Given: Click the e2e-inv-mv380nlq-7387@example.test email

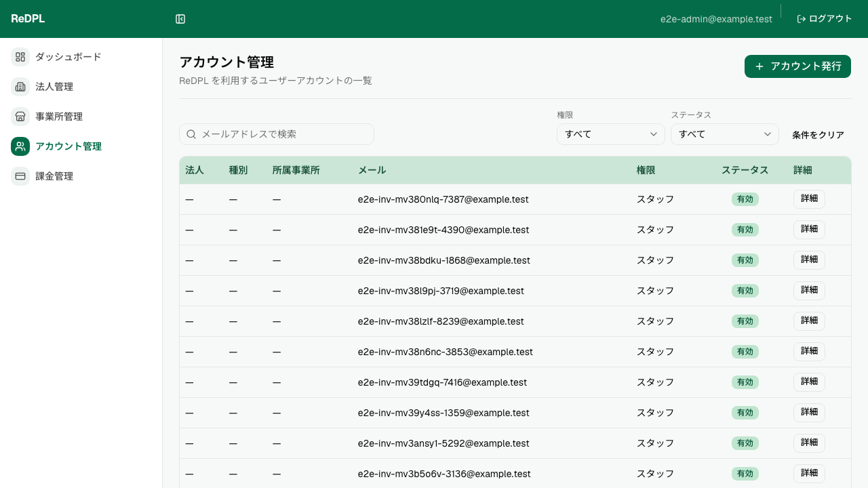Looking at the screenshot, I should pyautogui.click(x=443, y=199).
